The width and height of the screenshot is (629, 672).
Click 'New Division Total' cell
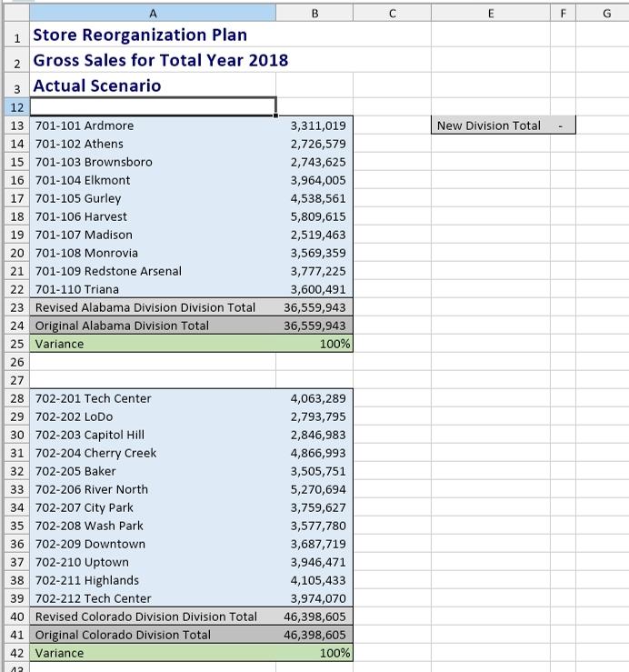[491, 125]
